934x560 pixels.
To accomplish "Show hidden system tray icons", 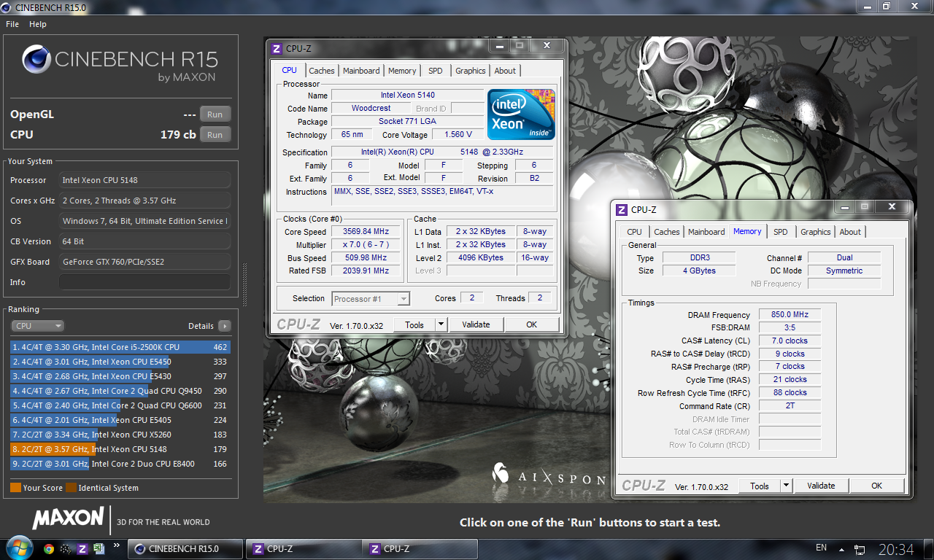I will (842, 549).
